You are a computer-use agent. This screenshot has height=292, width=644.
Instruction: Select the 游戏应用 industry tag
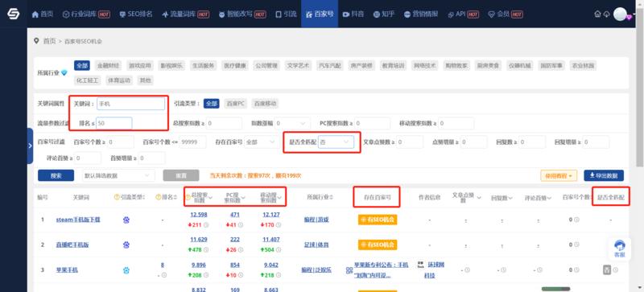click(139, 65)
